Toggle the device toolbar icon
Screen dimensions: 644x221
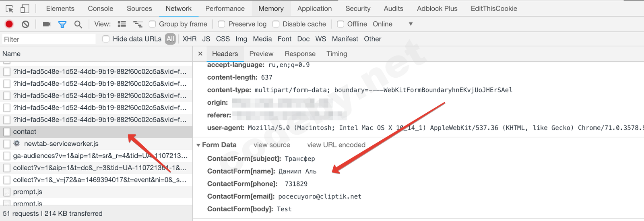[x=25, y=8]
